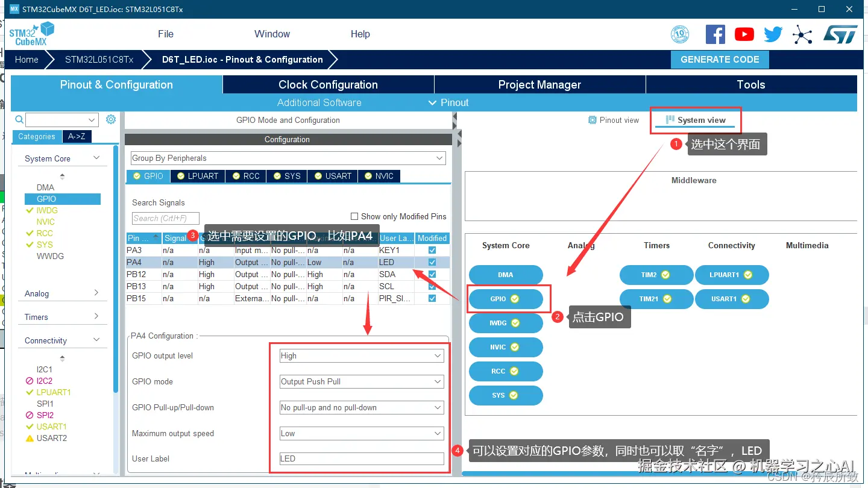The width and height of the screenshot is (868, 488).
Task: Toggle Show only Modified Pins checkbox
Action: [x=354, y=216]
